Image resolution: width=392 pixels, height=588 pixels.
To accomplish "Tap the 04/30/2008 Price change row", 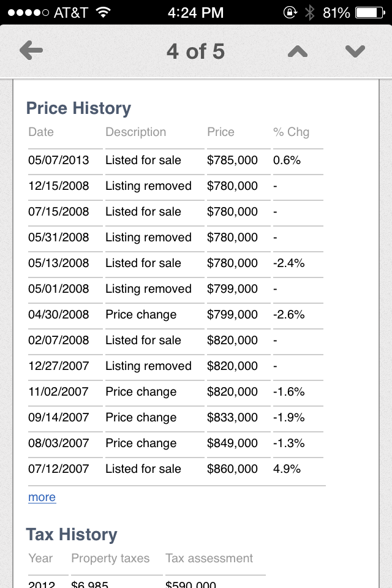I will [176, 315].
